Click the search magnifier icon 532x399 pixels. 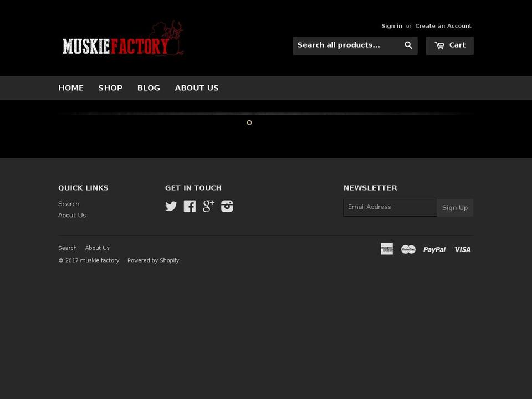click(408, 45)
